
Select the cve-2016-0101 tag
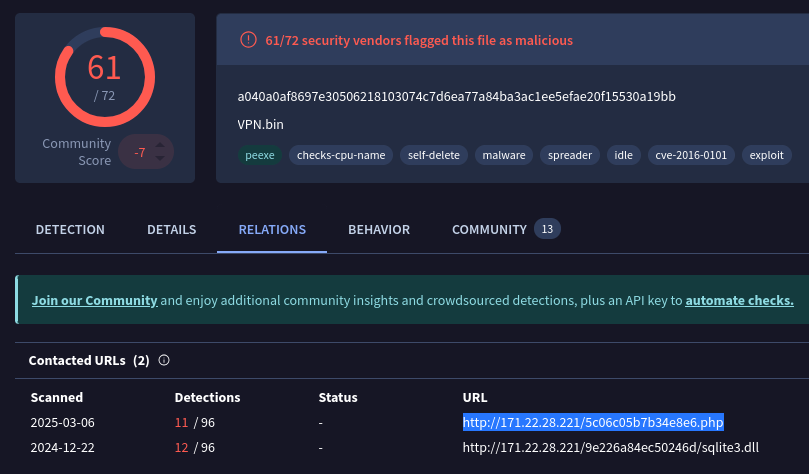691,155
